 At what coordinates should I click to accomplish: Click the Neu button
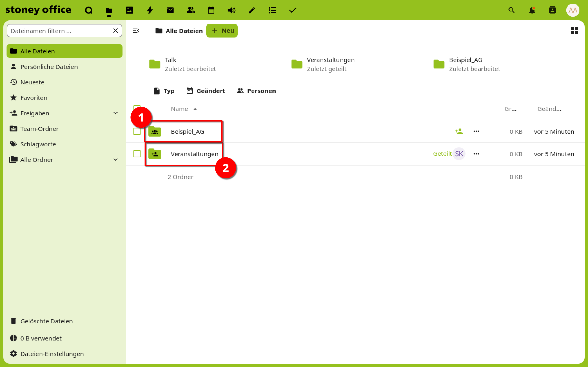click(222, 31)
